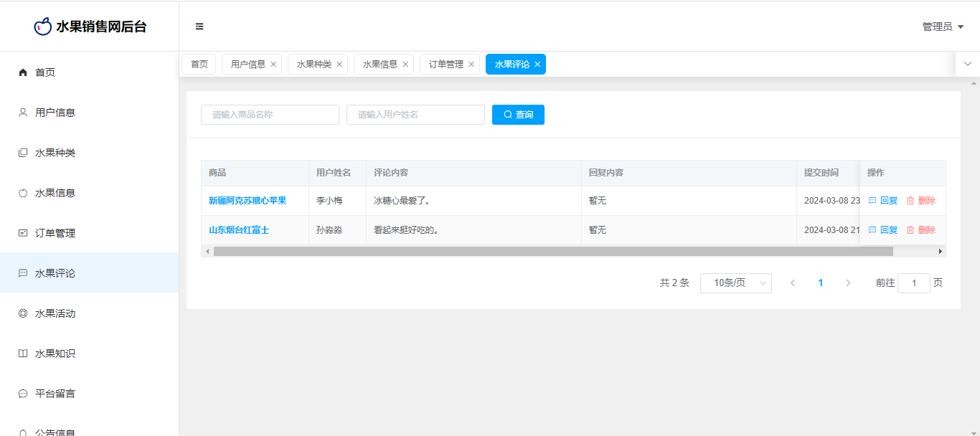Open the 山东烟台红富士 product link
980x436 pixels.
point(239,230)
